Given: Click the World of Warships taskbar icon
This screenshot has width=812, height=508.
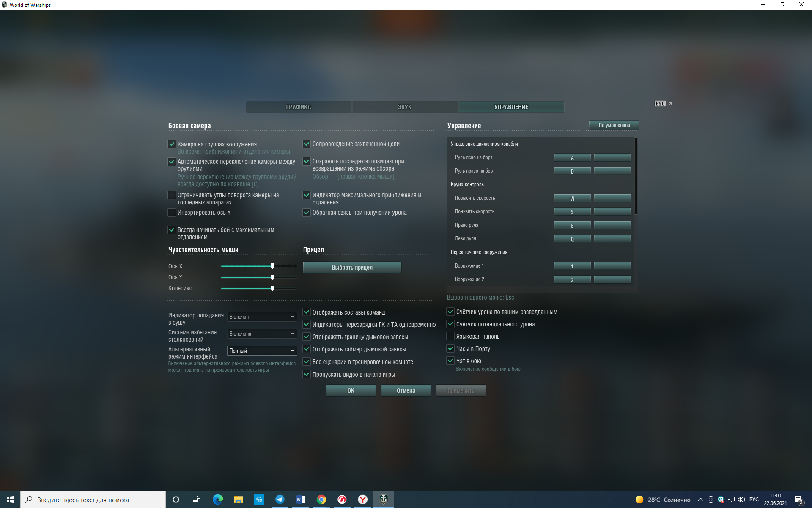Looking at the screenshot, I should pos(383,500).
